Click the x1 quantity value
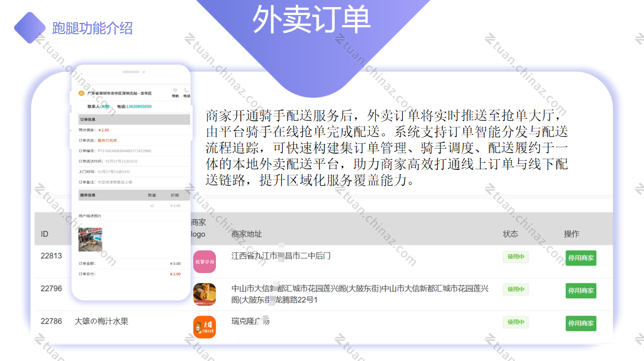 click(152, 206)
